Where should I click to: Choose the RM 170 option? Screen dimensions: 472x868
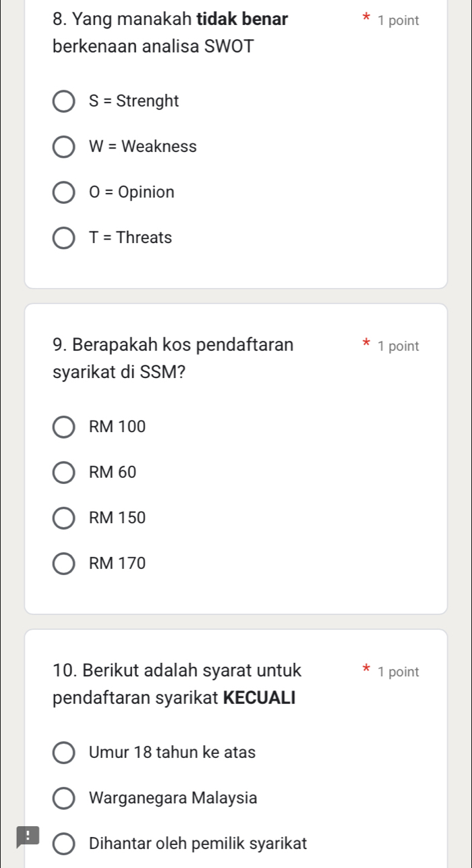tap(64, 563)
